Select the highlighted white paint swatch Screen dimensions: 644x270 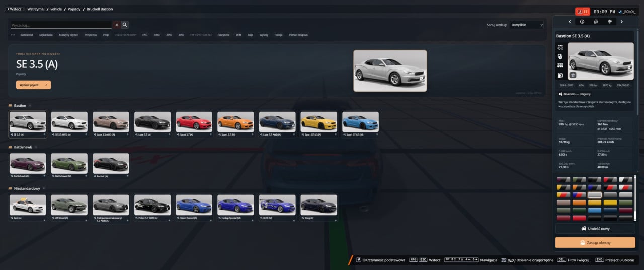595,195
